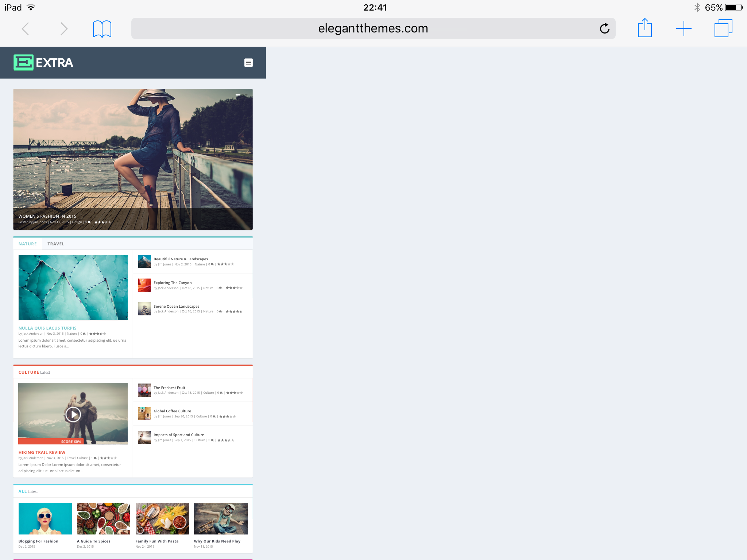Add a new tab with plus icon
Viewport: 747px width, 560px height.
coord(684,28)
